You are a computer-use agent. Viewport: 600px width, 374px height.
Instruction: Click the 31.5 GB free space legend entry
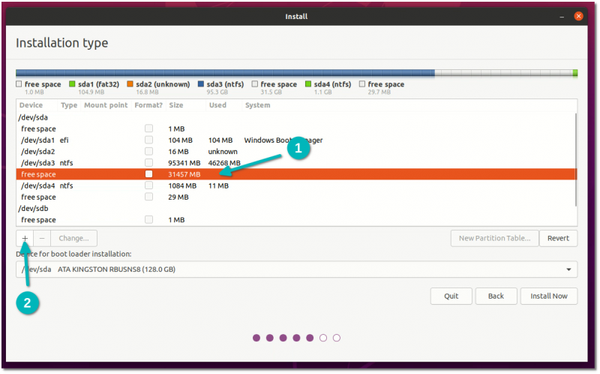click(x=274, y=88)
